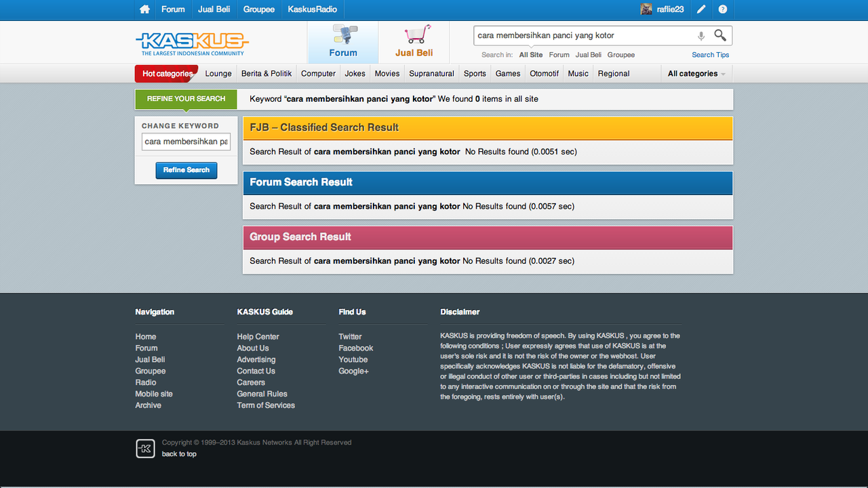This screenshot has height=488, width=868.
Task: Click FJB – Classified Search Result header
Action: pyautogui.click(x=488, y=127)
